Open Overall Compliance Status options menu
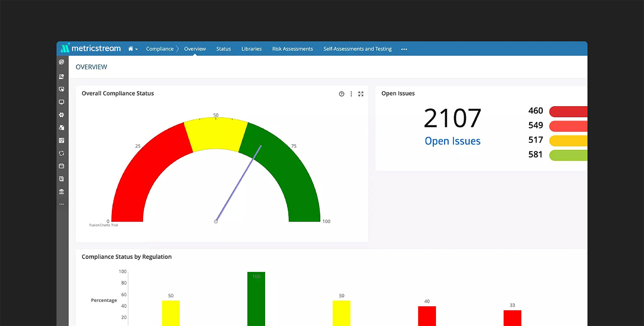This screenshot has height=326, width=644. 351,94
